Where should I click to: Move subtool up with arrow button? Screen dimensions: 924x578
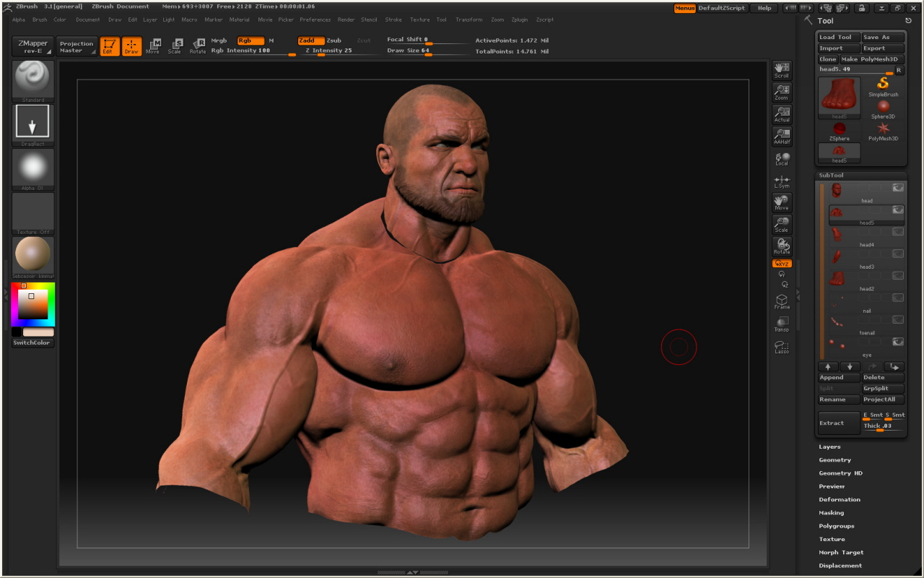pyautogui.click(x=827, y=367)
